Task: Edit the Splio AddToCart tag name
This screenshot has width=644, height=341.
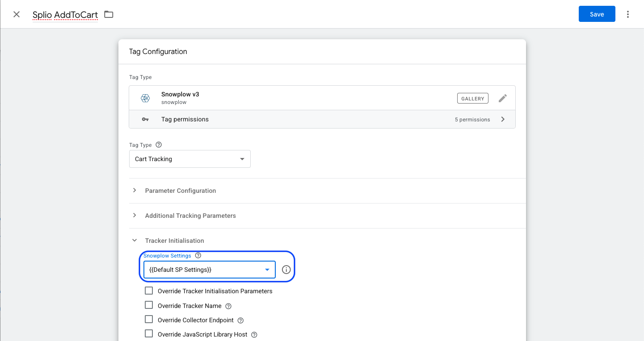Action: 65,15
